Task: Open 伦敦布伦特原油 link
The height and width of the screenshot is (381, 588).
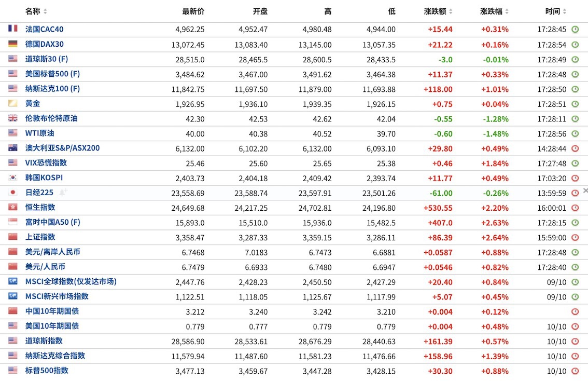Action: [x=51, y=118]
